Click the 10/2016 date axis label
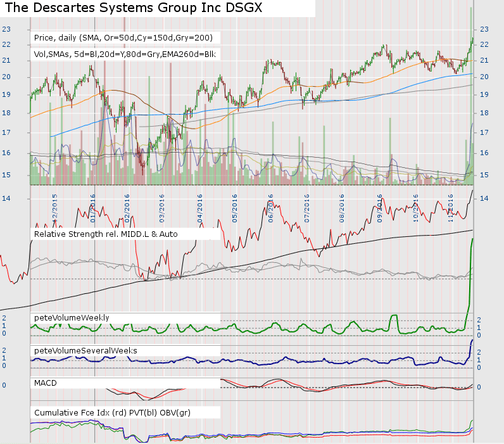Screen dimensions: 504x444 pyautogui.click(x=415, y=208)
